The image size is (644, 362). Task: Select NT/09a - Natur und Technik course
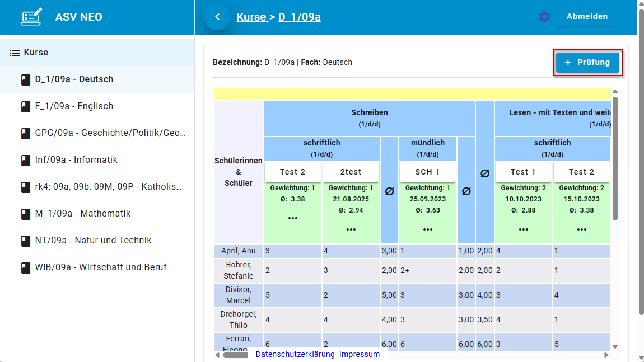[x=93, y=241]
